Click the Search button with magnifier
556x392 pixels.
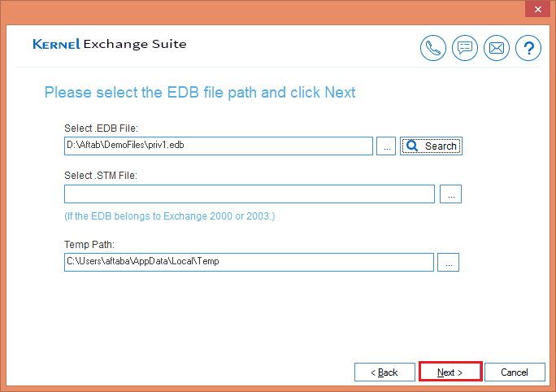click(431, 146)
